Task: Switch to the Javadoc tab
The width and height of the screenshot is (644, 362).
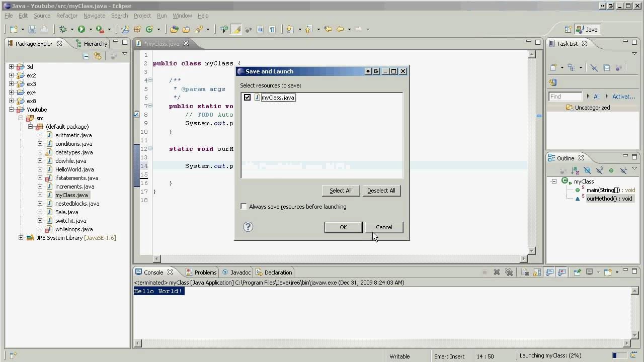Action: (x=236, y=273)
